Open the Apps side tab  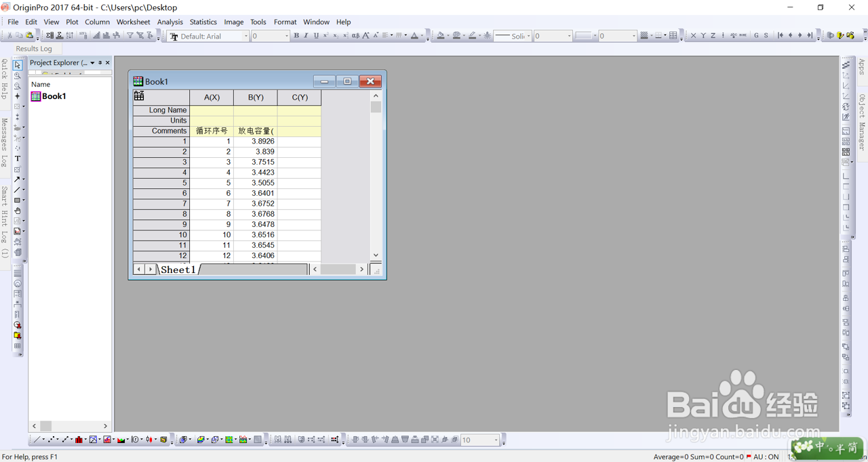[x=862, y=66]
